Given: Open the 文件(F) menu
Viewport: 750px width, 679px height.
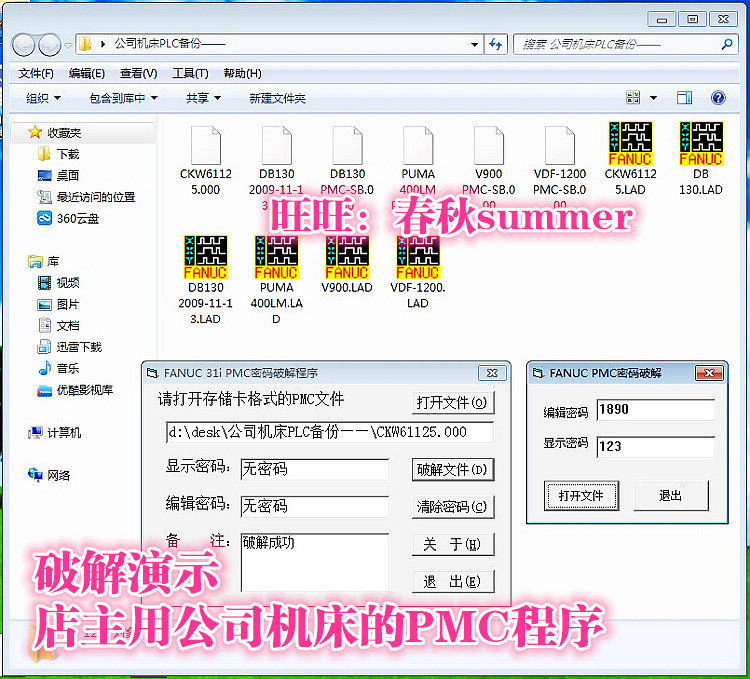Looking at the screenshot, I should point(36,73).
